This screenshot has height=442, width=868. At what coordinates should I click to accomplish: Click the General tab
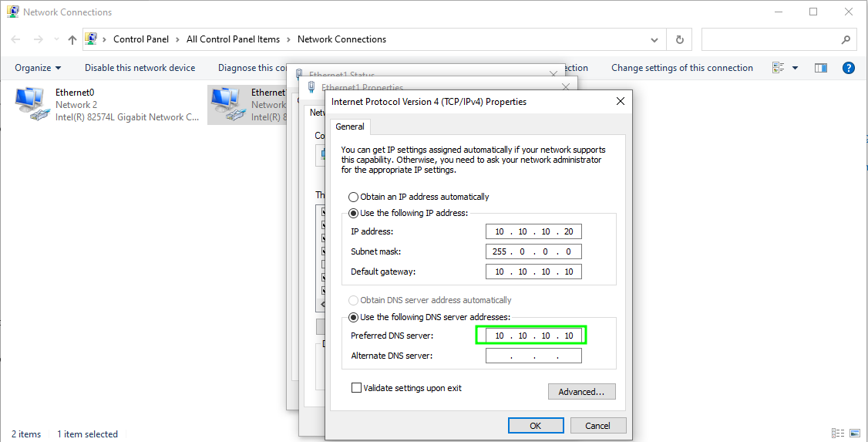tap(350, 127)
